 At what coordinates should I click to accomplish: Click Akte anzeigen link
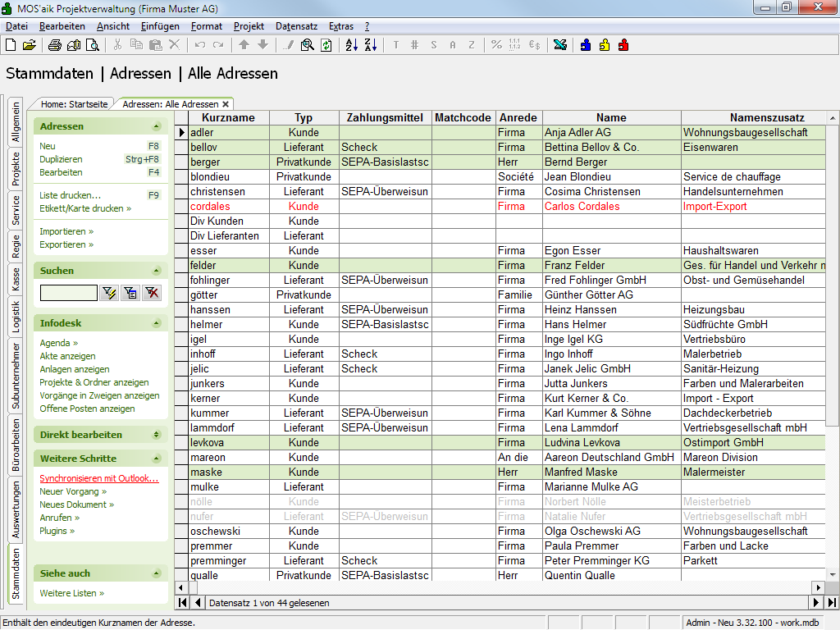coord(67,356)
